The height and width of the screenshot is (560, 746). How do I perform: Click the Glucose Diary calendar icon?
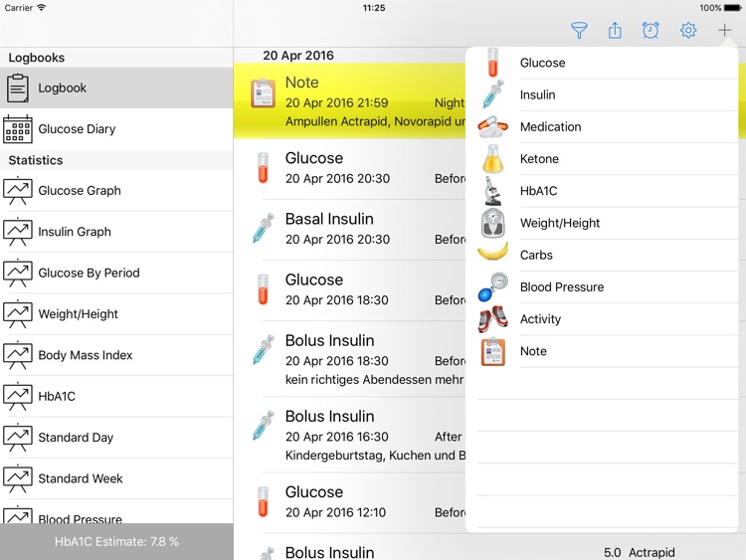point(18,129)
